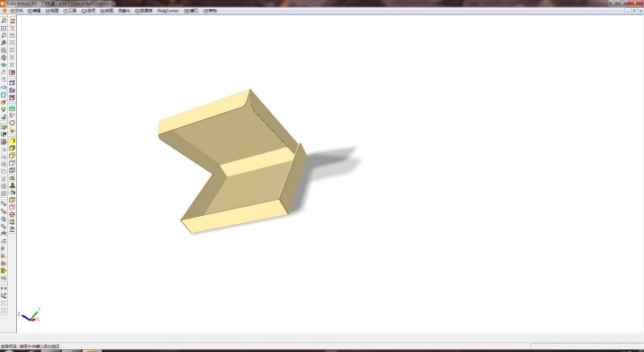Click the light bulb lighting icon
This screenshot has width=644, height=352.
click(x=4, y=109)
